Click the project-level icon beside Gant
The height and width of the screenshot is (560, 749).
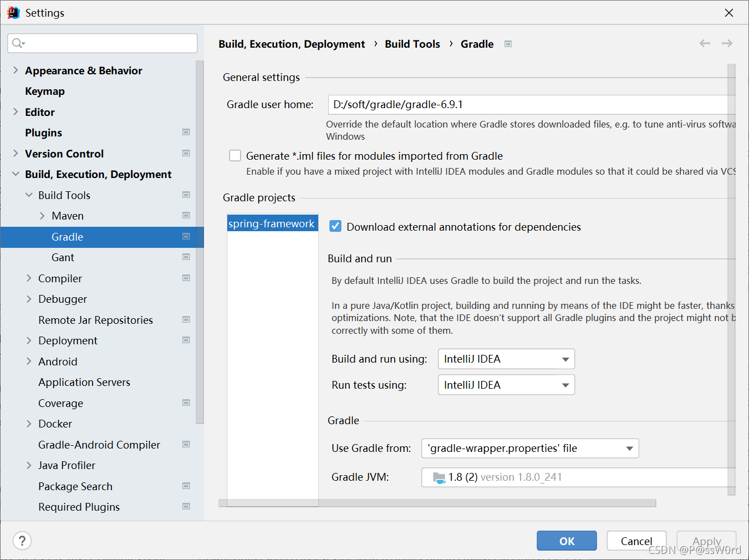click(186, 257)
